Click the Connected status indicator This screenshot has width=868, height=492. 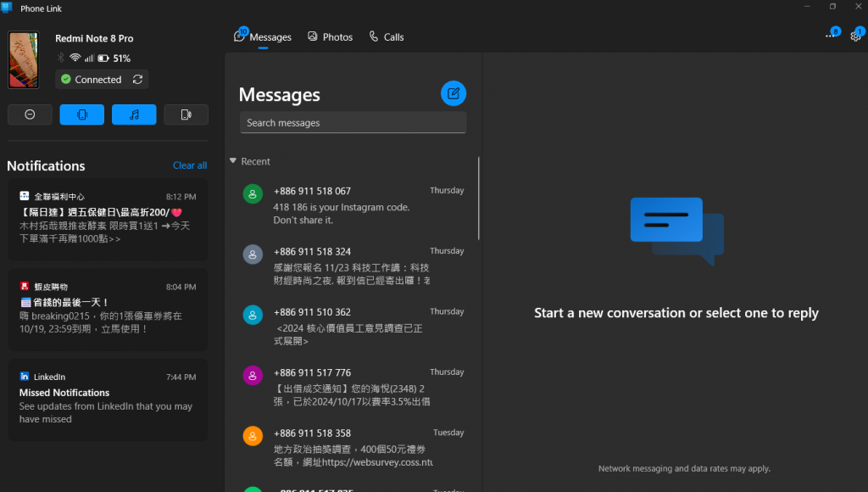pyautogui.click(x=92, y=79)
